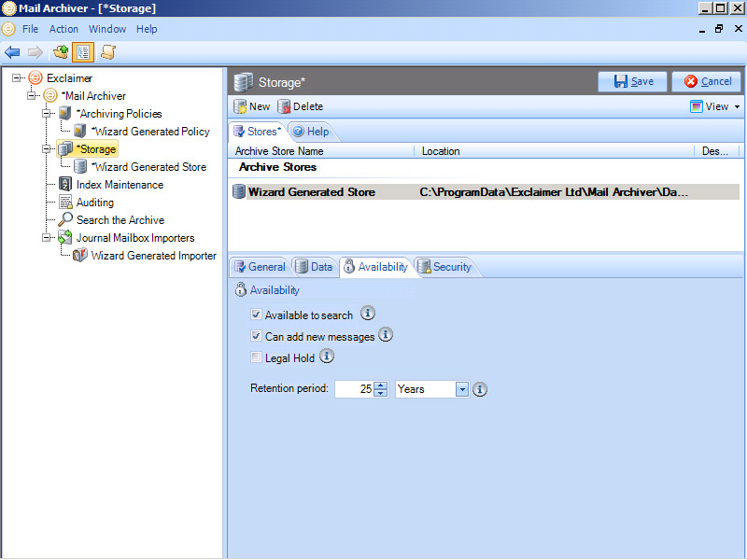Click the Search the Archive magnifier icon

[65, 219]
